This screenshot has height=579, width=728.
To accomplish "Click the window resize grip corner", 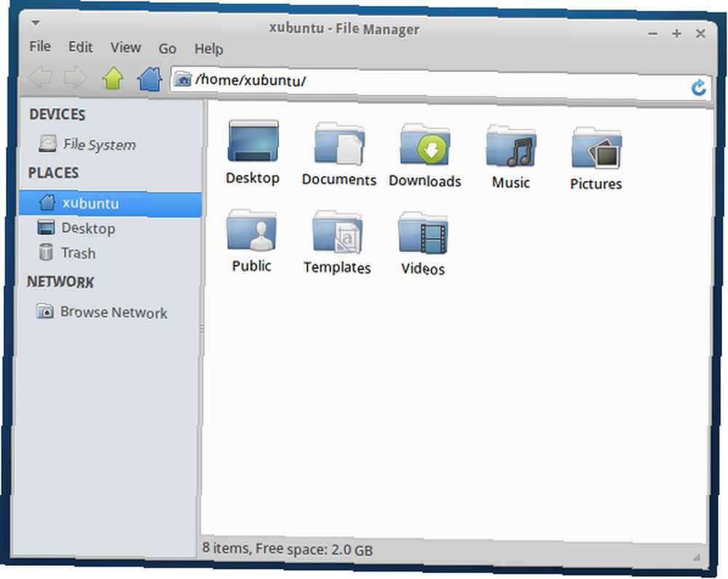I will click(697, 556).
